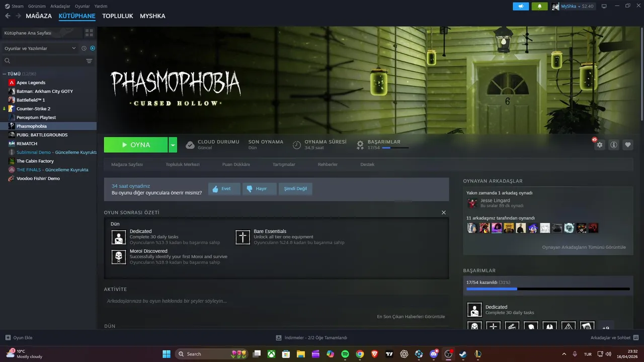Open game settings gear icon
Screen dimensions: 644x362
pos(599,145)
